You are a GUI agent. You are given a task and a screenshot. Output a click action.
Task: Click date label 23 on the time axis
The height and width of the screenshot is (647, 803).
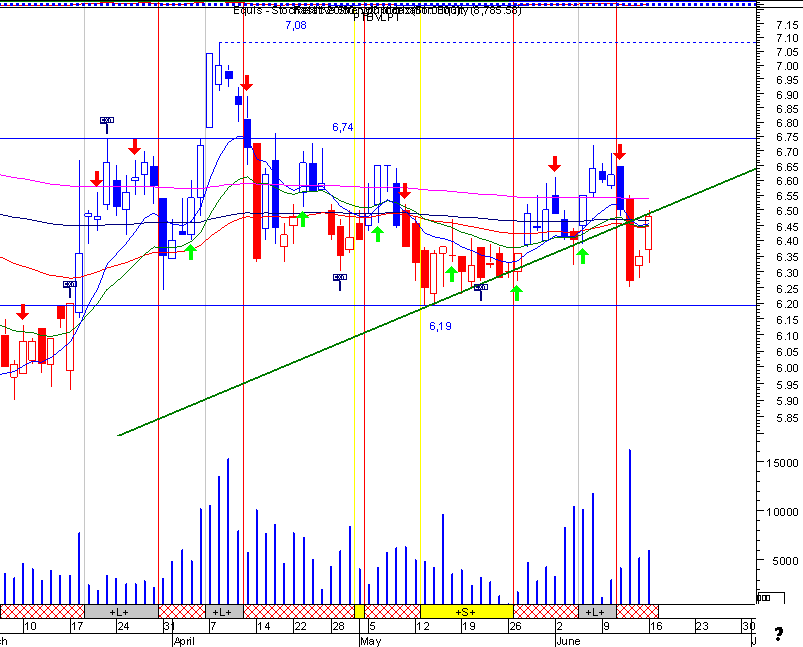coord(703,626)
